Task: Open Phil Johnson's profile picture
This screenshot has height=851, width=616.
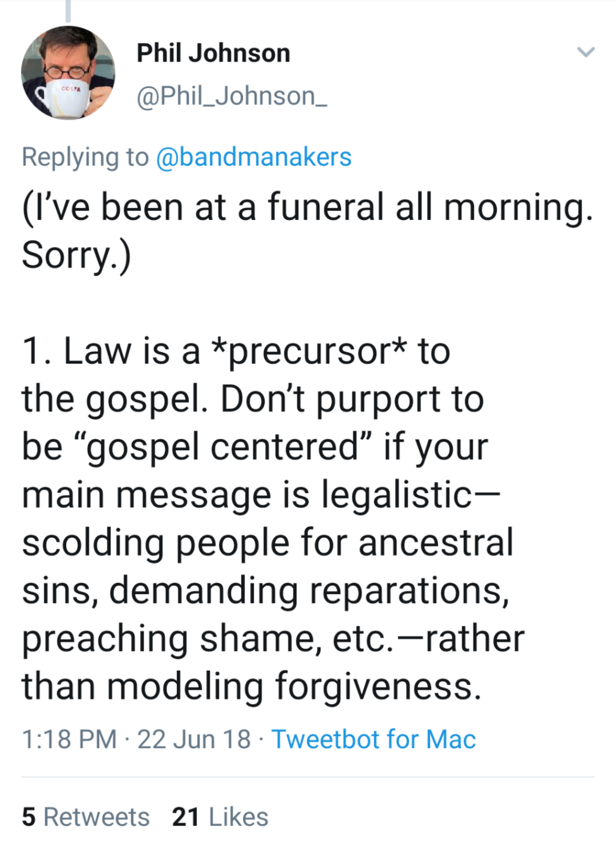Action: click(68, 73)
